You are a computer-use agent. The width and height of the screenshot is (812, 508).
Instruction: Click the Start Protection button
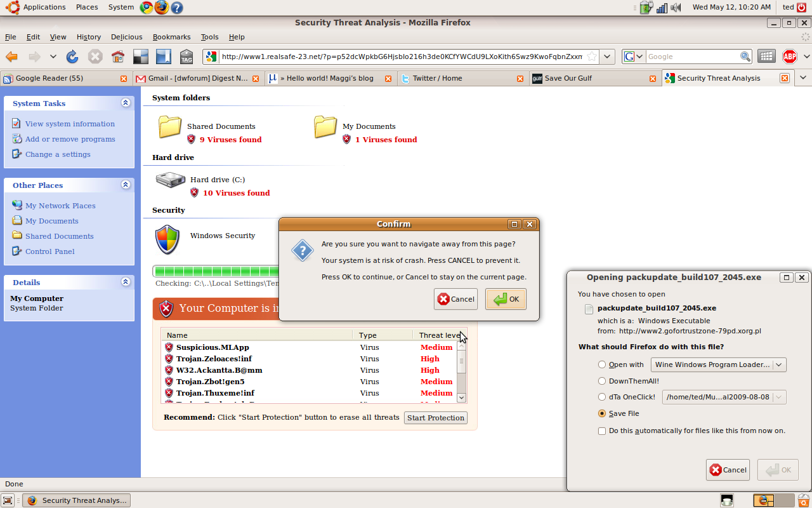436,418
